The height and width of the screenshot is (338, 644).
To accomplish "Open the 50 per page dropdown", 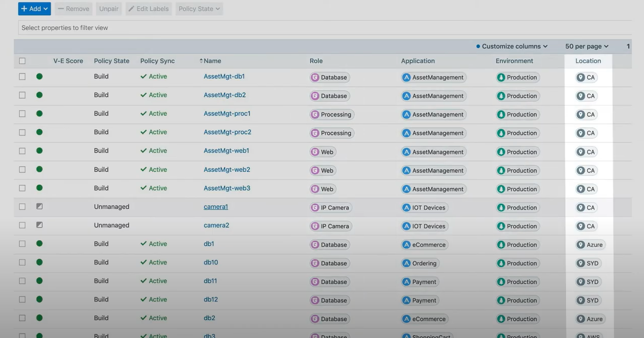I will [586, 46].
